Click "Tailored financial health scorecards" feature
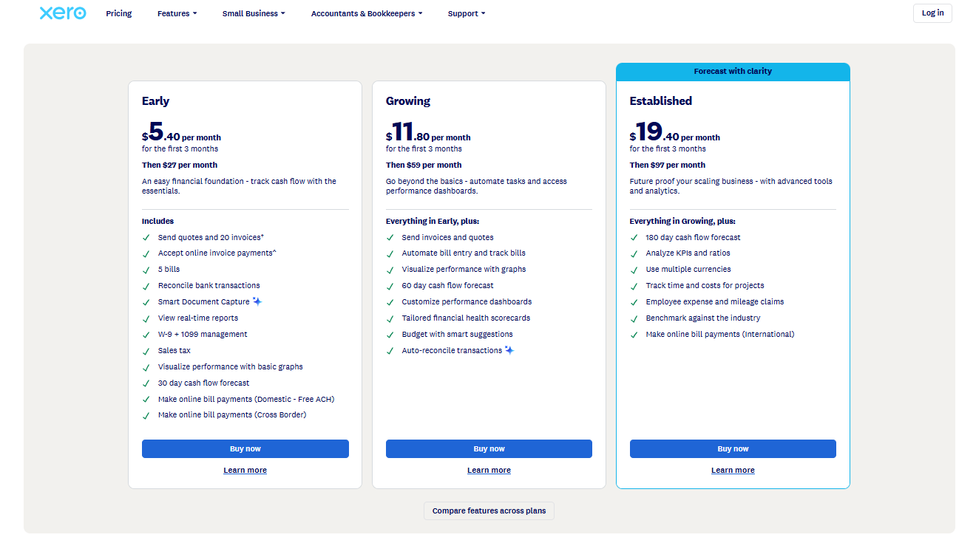Viewport: 976px width, 560px height. coord(466,318)
